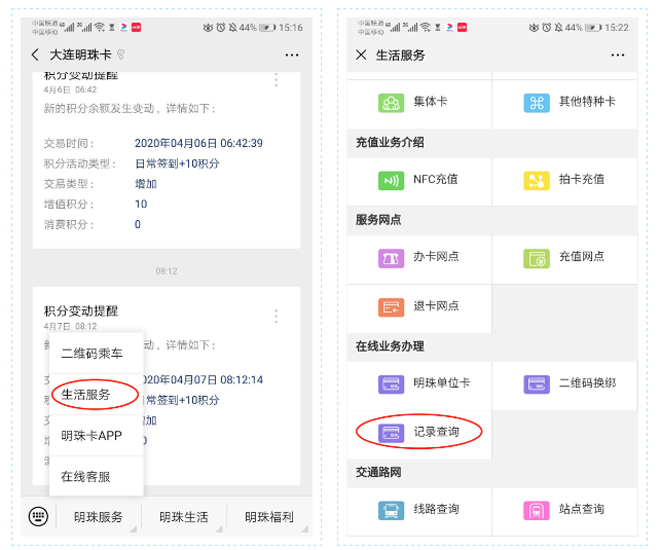660x550 pixels.
Task: Open 站点查询 pink icon
Action: [536, 510]
